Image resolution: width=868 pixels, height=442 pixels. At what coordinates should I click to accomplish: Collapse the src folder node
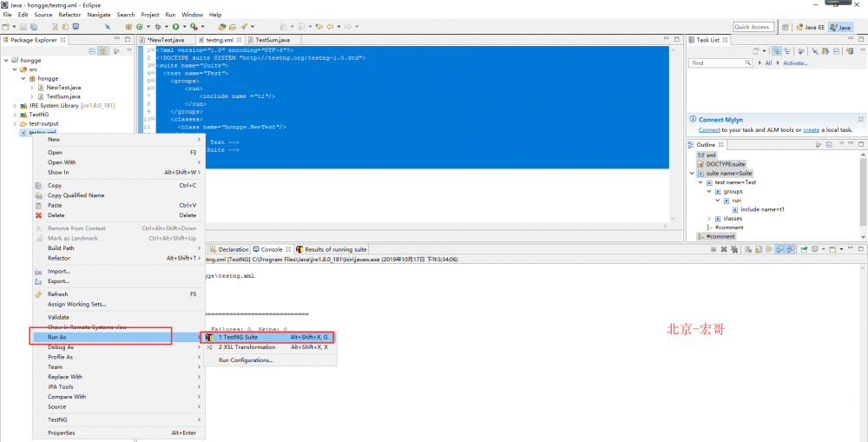[15, 69]
